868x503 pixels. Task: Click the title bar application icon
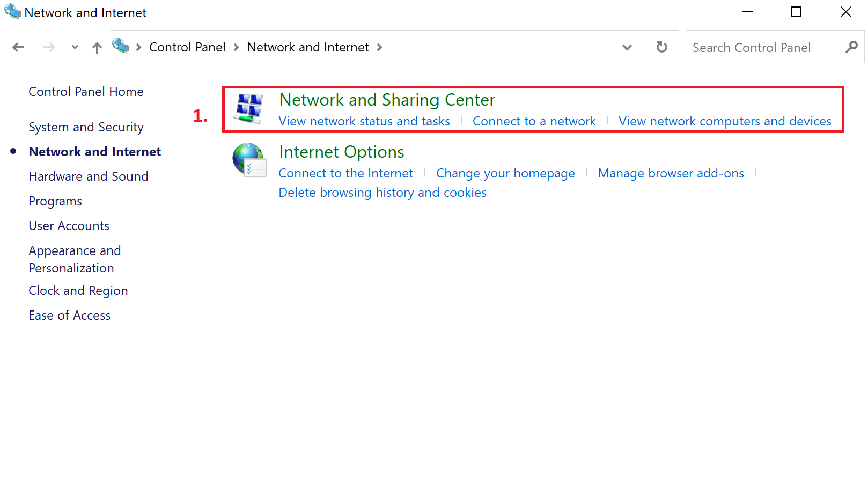coord(12,11)
